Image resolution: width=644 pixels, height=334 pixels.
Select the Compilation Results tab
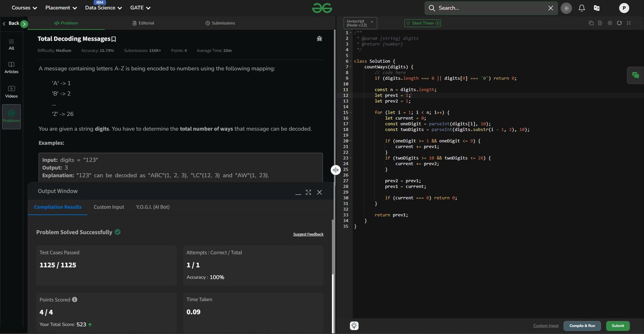coord(58,207)
